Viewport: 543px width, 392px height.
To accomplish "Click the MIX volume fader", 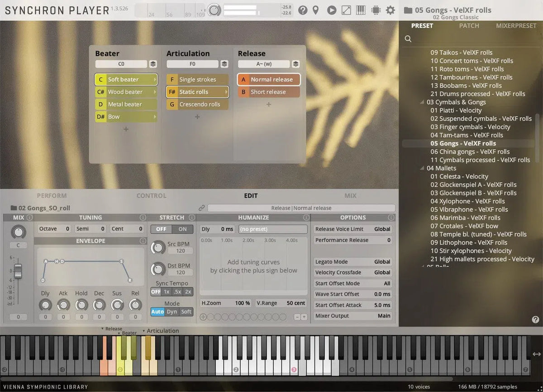I will coord(18,271).
